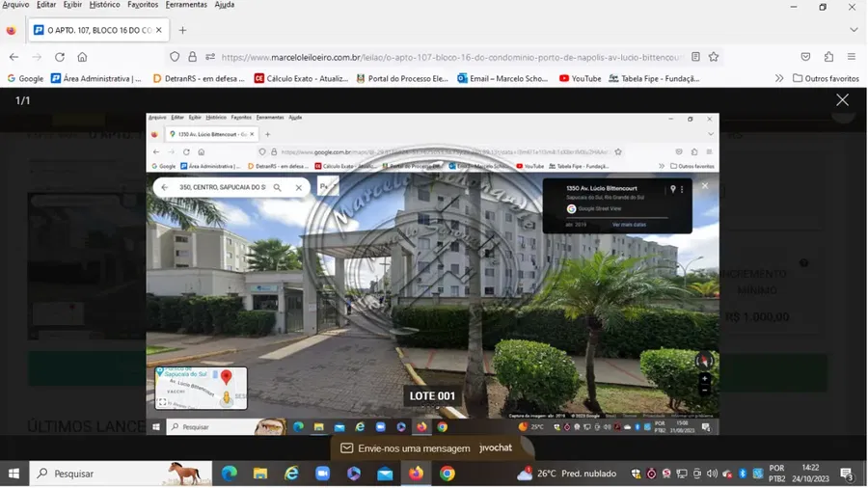Open the Outros favoritos bookmarks folder

[x=826, y=78]
